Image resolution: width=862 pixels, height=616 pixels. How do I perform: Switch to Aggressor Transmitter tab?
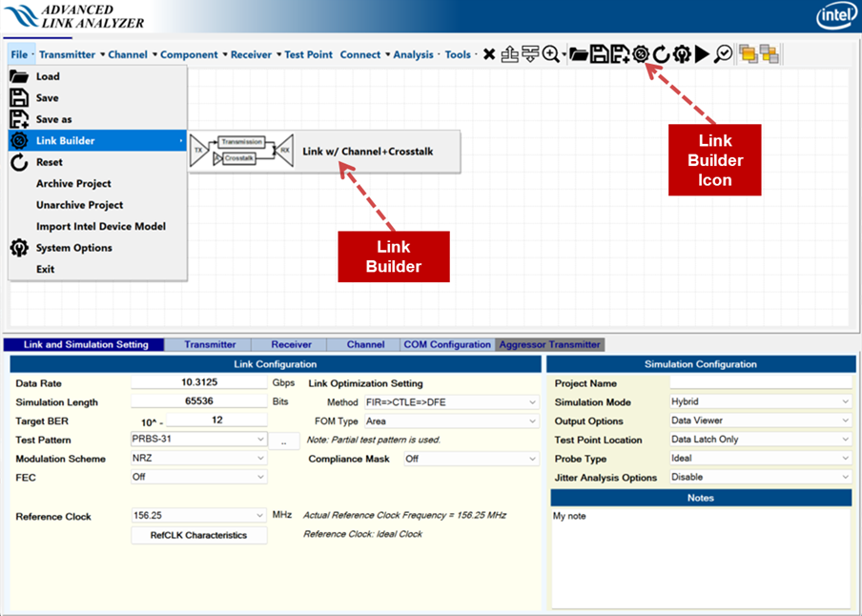(550, 345)
